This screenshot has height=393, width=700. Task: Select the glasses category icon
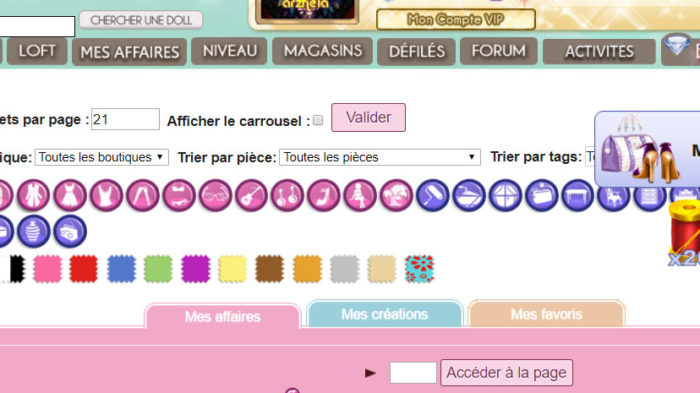[x=215, y=195]
